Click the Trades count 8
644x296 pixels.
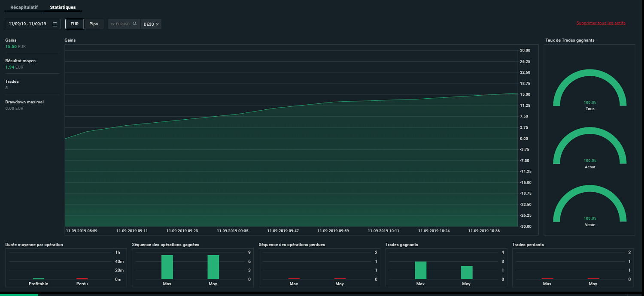coord(6,88)
